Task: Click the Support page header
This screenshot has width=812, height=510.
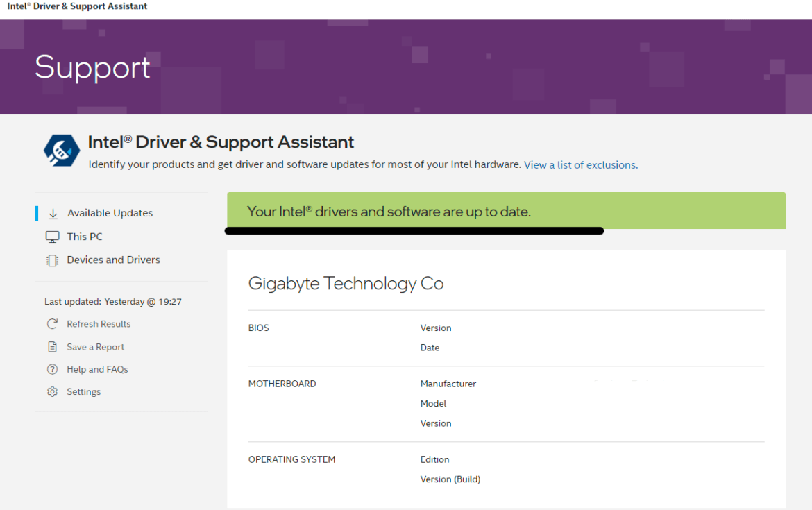Action: click(92, 67)
